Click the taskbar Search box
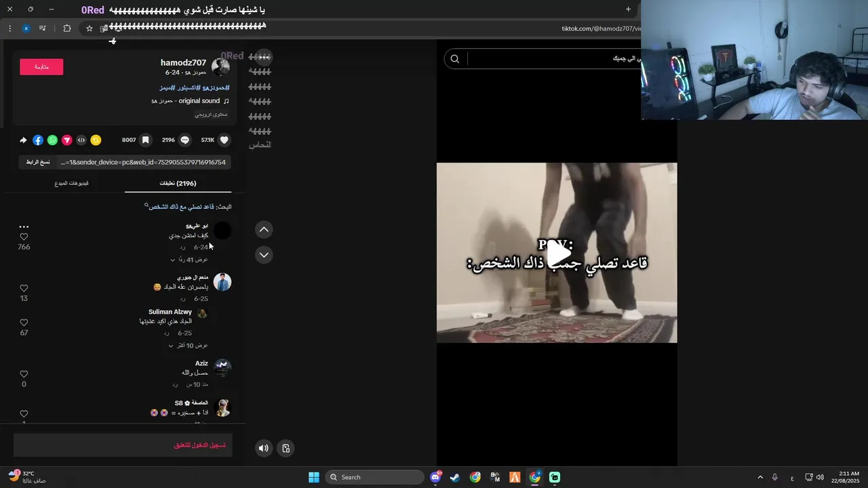The image size is (868, 488). point(374,477)
